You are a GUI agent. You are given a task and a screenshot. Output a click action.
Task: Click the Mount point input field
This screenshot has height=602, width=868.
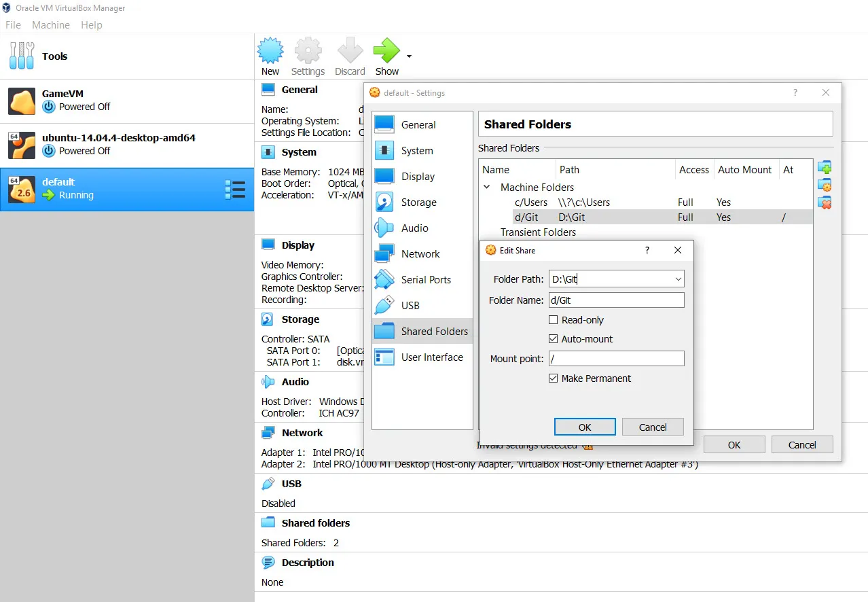(616, 359)
